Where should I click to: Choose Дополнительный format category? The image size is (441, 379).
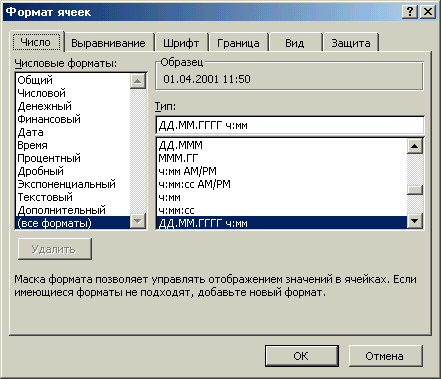click(x=73, y=210)
